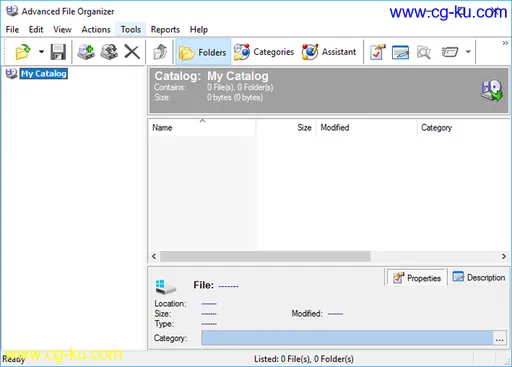The height and width of the screenshot is (367, 512).
Task: Save catalog with the floppy disk icon
Action: [58, 52]
